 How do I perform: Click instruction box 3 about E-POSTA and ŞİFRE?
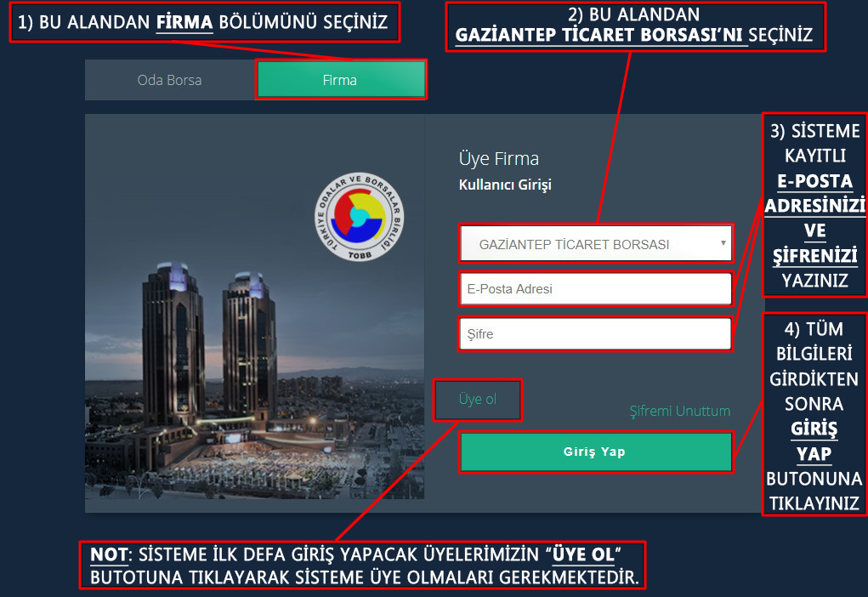[814, 205]
